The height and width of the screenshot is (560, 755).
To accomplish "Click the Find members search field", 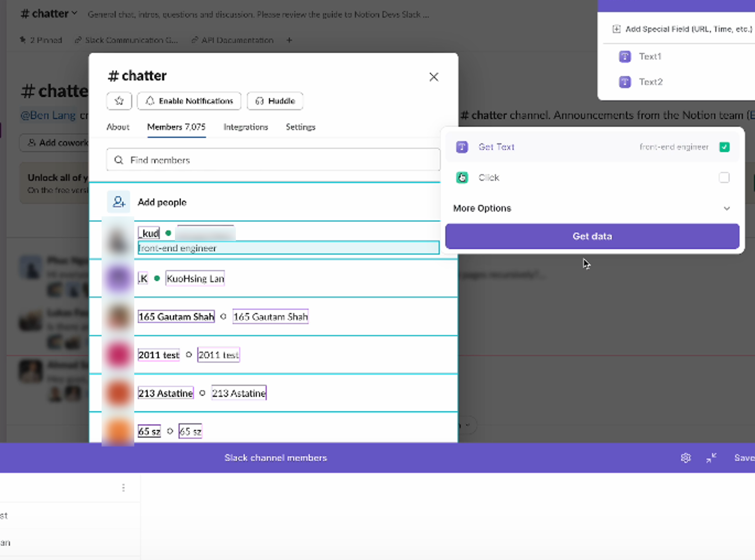I will point(273,160).
